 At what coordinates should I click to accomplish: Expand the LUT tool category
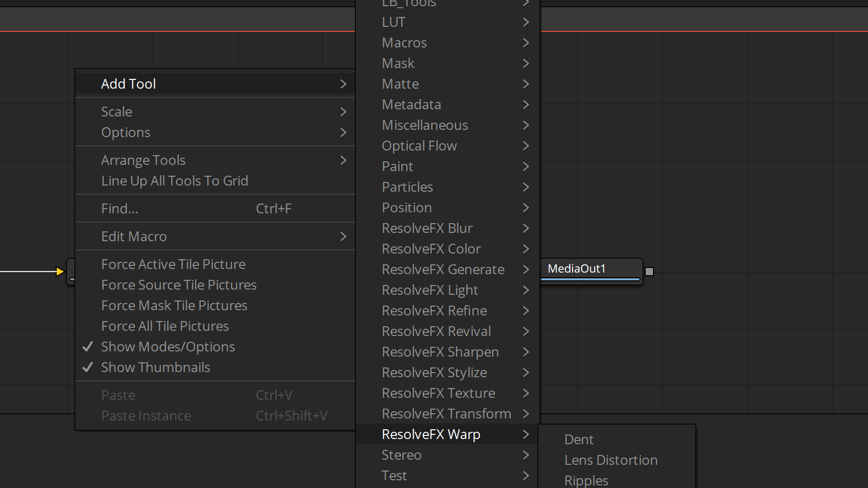(448, 22)
